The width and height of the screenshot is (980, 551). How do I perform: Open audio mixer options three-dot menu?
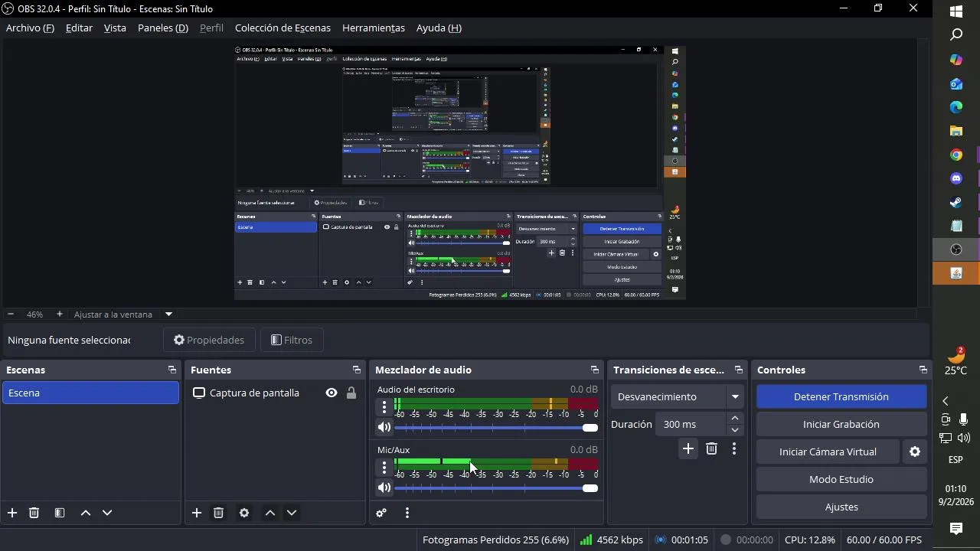tap(407, 513)
